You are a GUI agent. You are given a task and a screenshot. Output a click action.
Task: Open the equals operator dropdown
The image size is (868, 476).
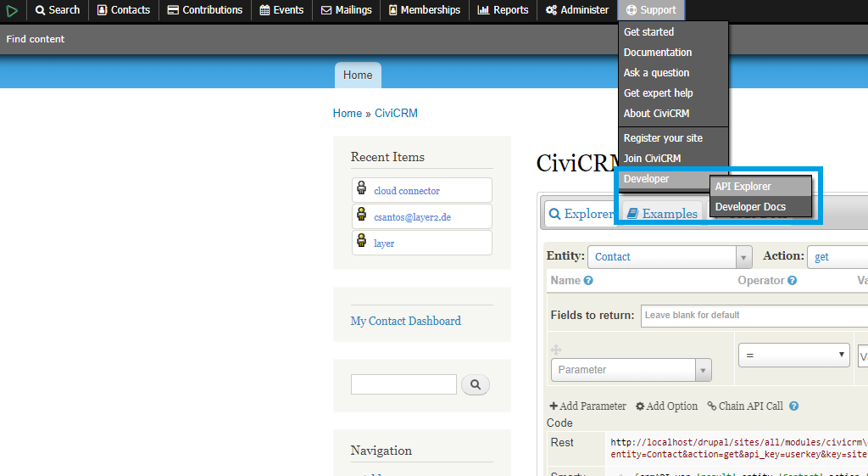point(793,356)
